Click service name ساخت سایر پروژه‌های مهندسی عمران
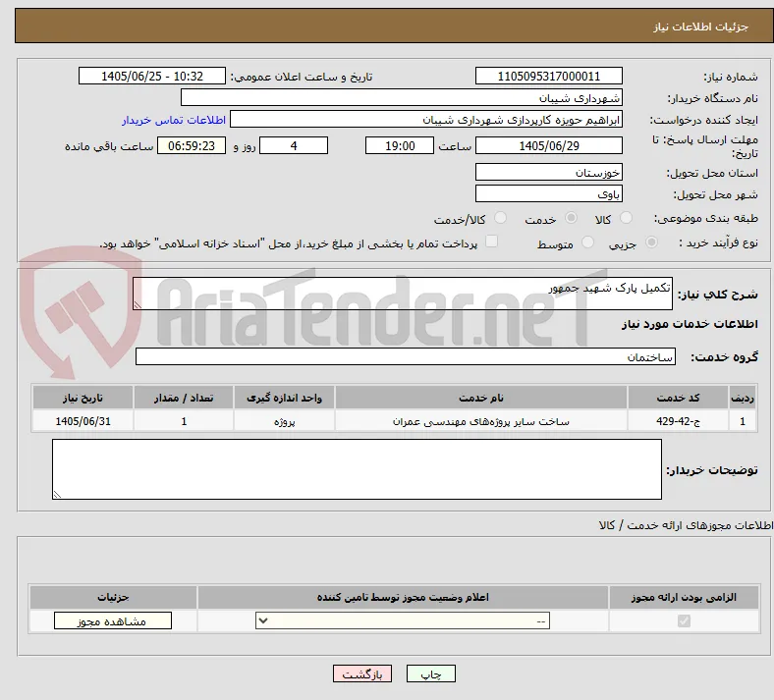Viewport: 774px width, 700px height. pos(480,421)
